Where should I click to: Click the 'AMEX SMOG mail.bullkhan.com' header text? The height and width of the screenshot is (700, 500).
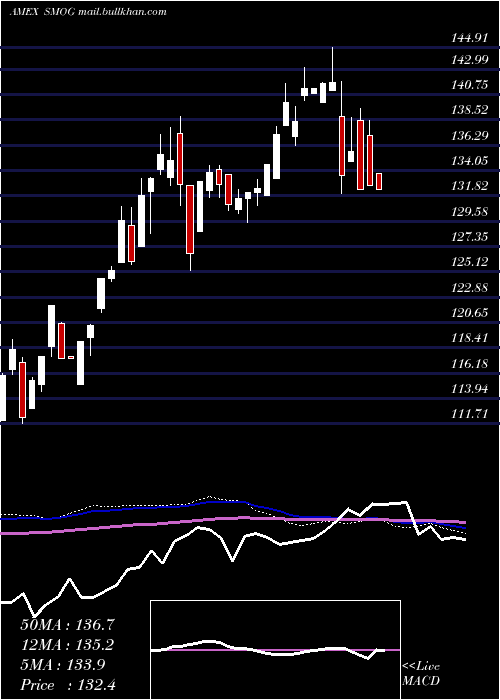[x=88, y=12]
